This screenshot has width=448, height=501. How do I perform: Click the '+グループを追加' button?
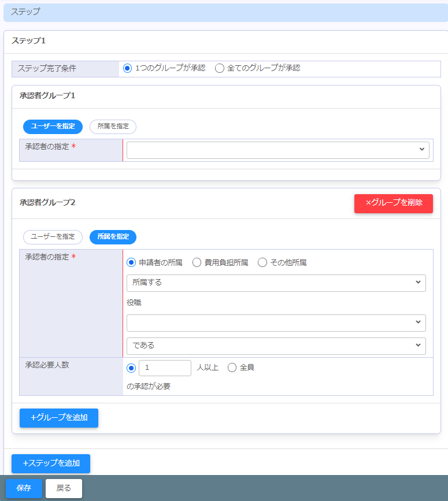pyautogui.click(x=59, y=418)
